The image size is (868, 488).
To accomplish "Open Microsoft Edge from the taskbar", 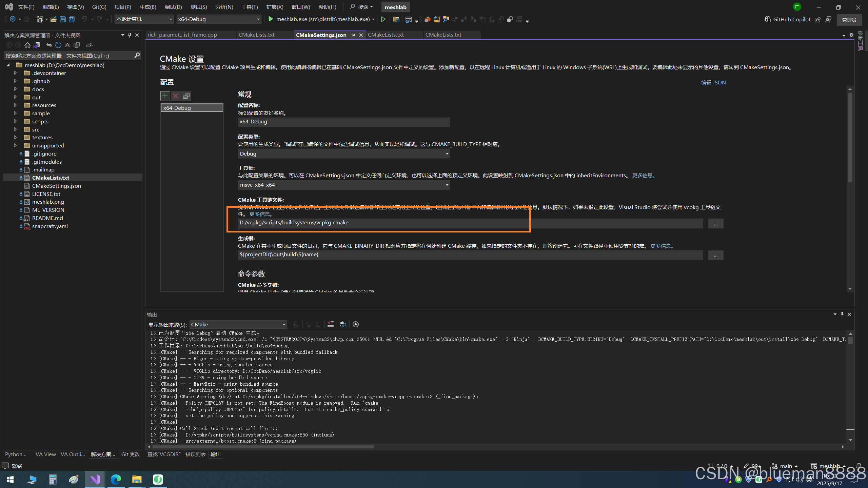I will (116, 479).
